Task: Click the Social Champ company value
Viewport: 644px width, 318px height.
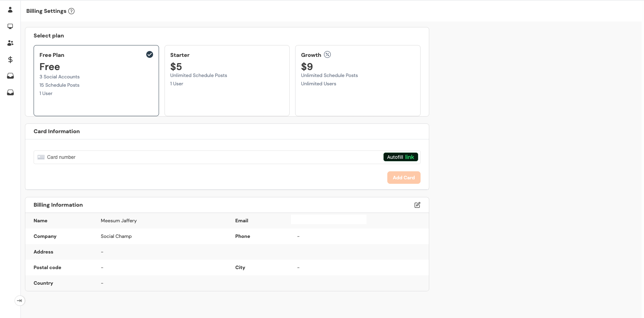Action: pyautogui.click(x=116, y=236)
